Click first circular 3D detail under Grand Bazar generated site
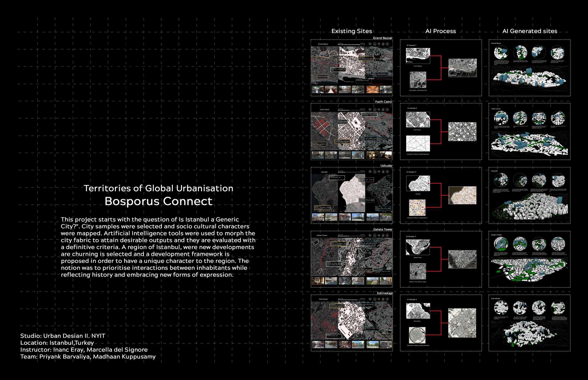 [501, 53]
